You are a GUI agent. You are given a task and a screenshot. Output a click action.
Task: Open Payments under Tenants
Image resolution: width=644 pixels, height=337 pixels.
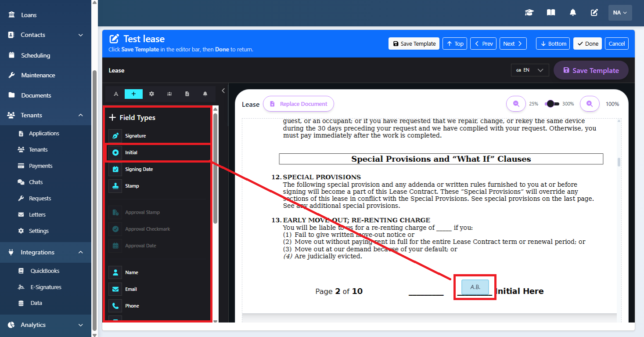point(46,166)
